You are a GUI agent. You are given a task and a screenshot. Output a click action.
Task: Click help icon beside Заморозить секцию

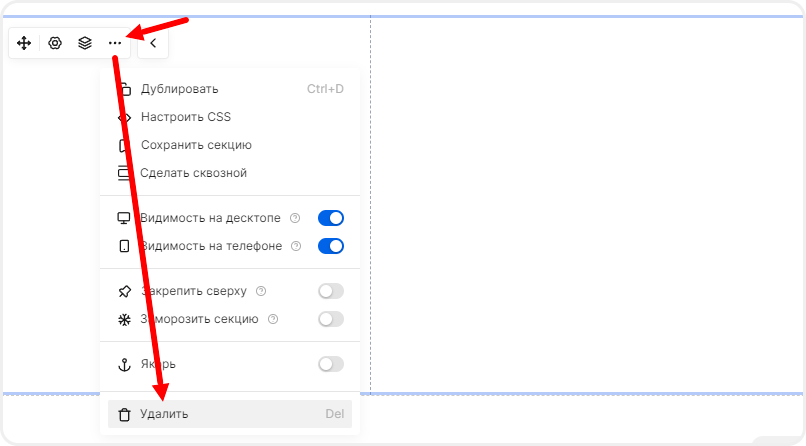pyautogui.click(x=273, y=319)
